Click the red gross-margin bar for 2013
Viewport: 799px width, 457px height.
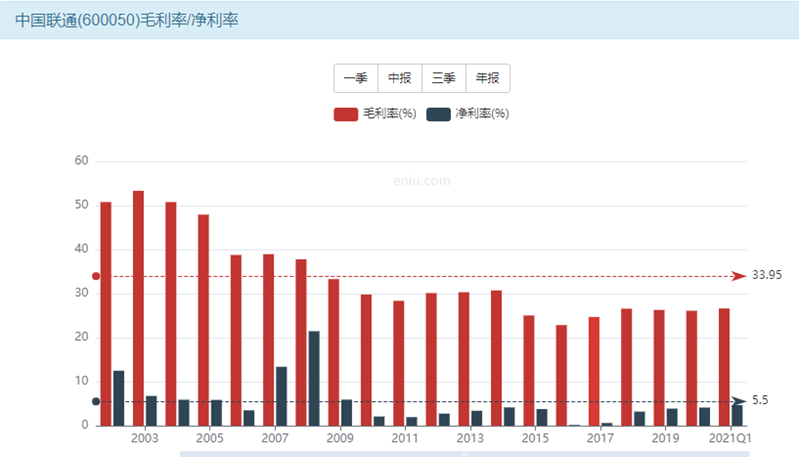click(x=464, y=359)
